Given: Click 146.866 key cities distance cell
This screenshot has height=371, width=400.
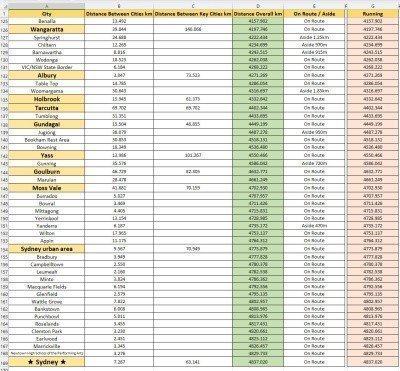Looking at the screenshot, I should 193,29.
